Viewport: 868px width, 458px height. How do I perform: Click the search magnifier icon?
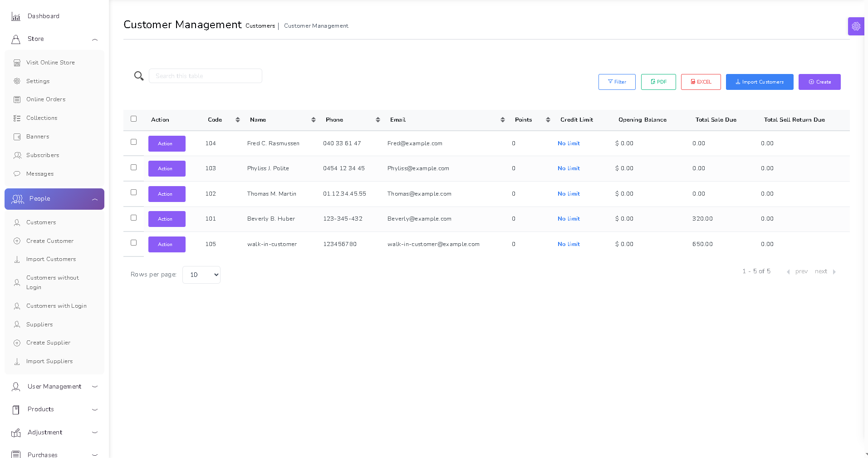click(139, 76)
